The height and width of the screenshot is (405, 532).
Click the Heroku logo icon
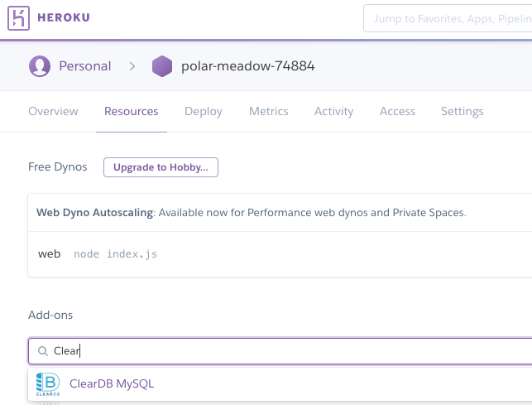tap(18, 18)
